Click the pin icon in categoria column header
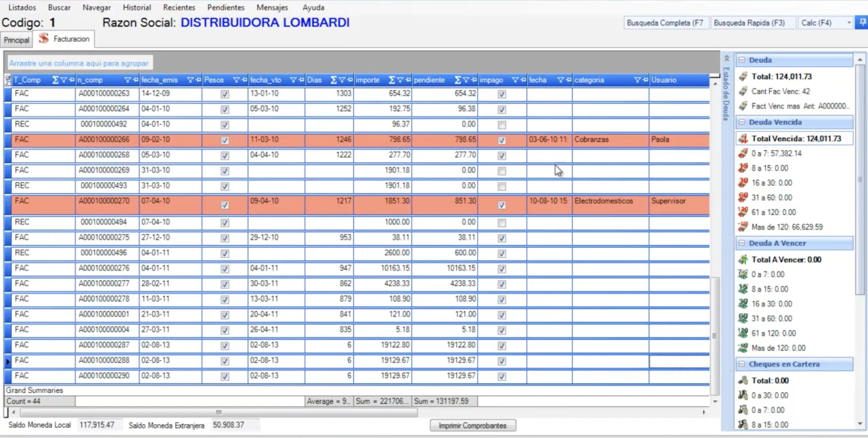 (x=645, y=80)
